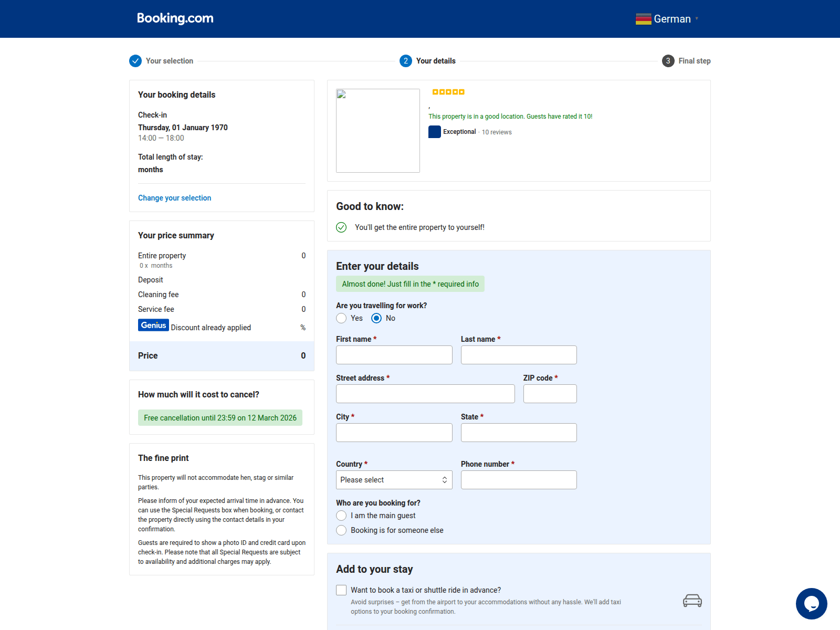The width and height of the screenshot is (840, 630).
Task: Check the taxi or shuttle ride checkbox
Action: pos(341,590)
